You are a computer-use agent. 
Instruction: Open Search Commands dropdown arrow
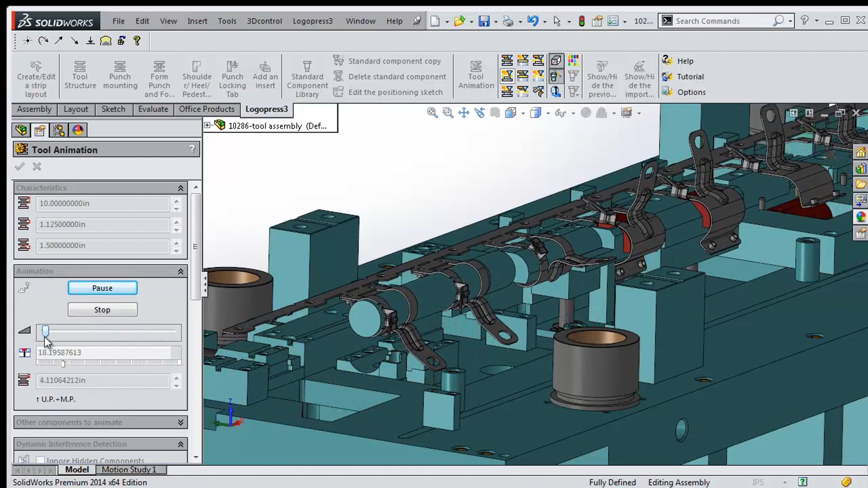coord(791,21)
